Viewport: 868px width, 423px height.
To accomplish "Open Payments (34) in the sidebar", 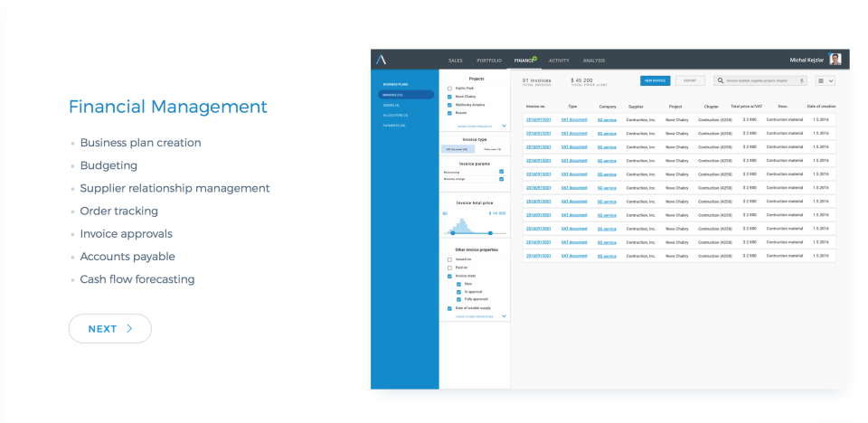I will [394, 126].
